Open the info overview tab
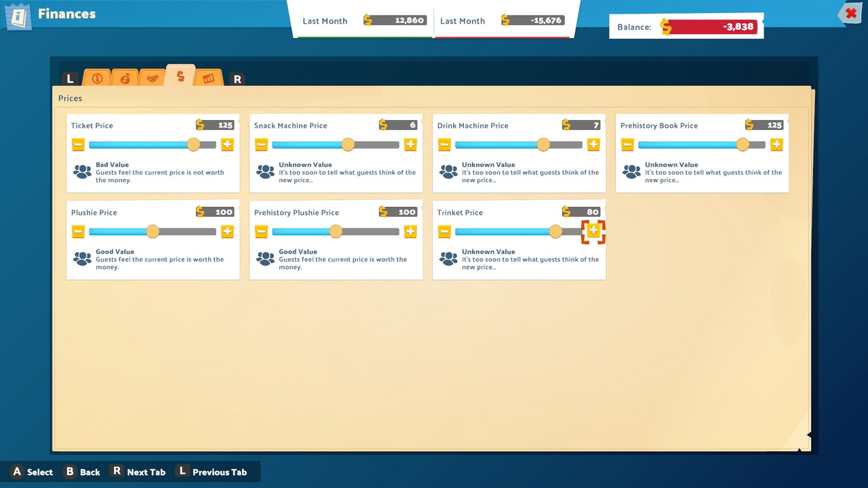Screen dimensions: 868x488 click(97, 79)
